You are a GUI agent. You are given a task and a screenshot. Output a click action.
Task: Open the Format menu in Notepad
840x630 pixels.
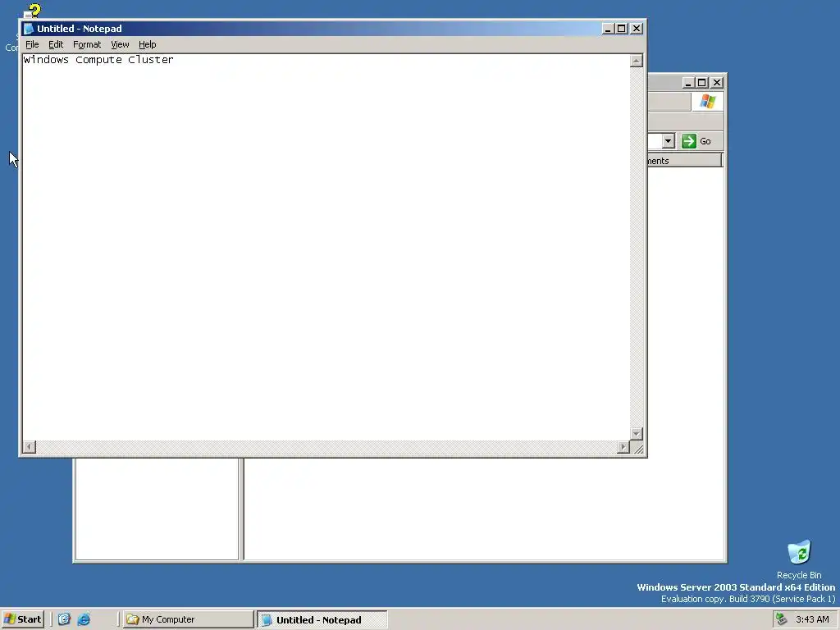pos(87,44)
